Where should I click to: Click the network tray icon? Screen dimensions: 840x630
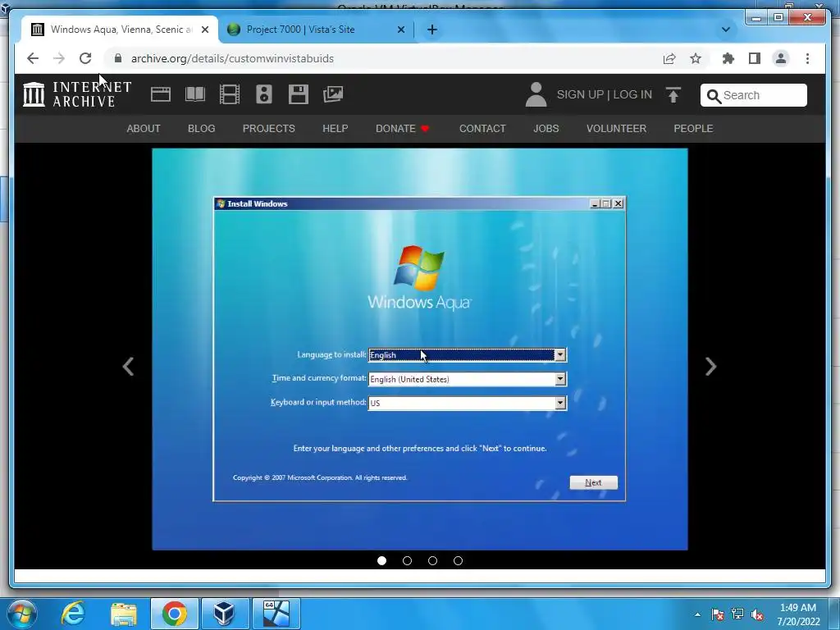[x=737, y=614]
